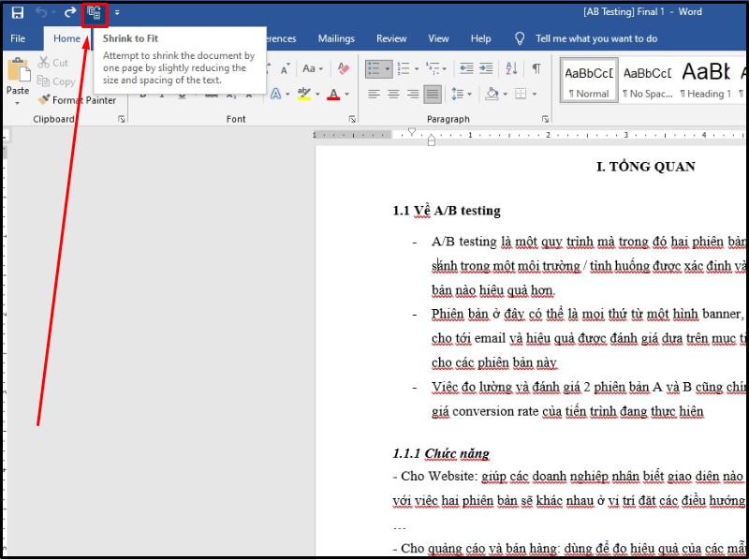This screenshot has width=749, height=560.
Task: Click the Sort icon in Paragraph group
Action: point(510,67)
